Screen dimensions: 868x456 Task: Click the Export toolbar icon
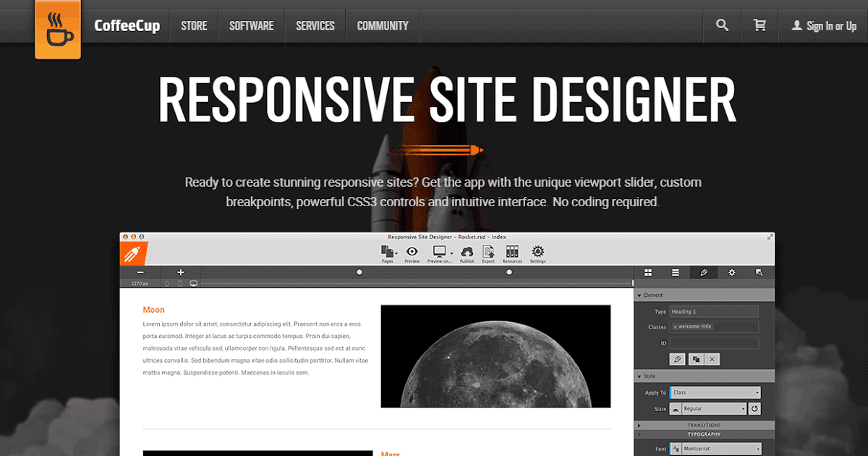(488, 252)
